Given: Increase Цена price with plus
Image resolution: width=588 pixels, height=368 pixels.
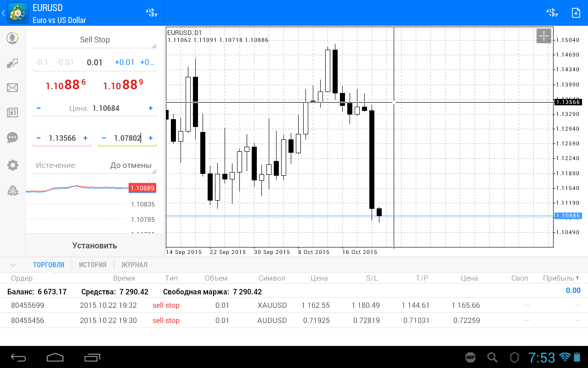Looking at the screenshot, I should [x=151, y=108].
